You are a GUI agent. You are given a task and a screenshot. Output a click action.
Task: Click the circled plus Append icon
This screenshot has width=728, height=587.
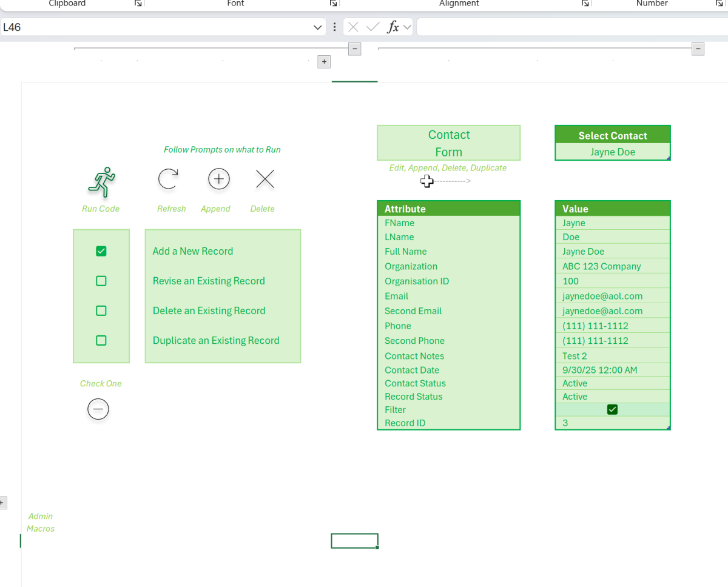point(219,179)
